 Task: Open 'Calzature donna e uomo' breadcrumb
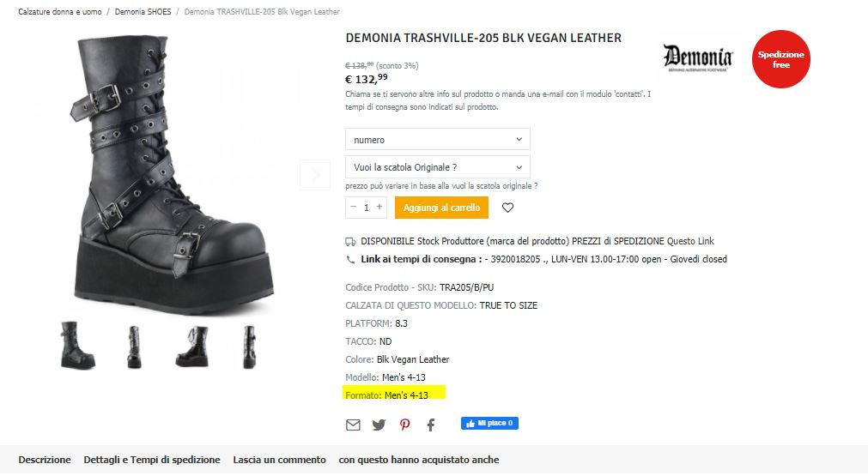click(x=61, y=12)
